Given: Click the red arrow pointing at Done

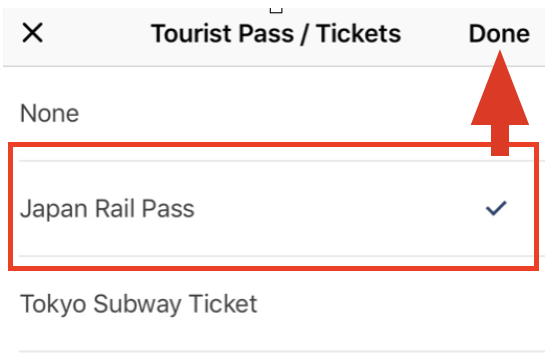Looking at the screenshot, I should point(500,103).
